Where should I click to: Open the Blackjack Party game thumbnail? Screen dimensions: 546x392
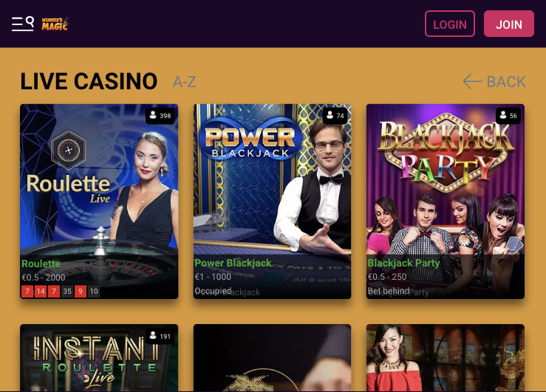click(446, 202)
